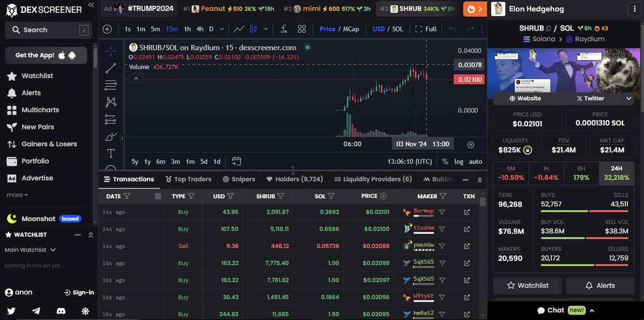This screenshot has height=320, width=644.
Task: Open the Snipers tab
Action: [239, 179]
